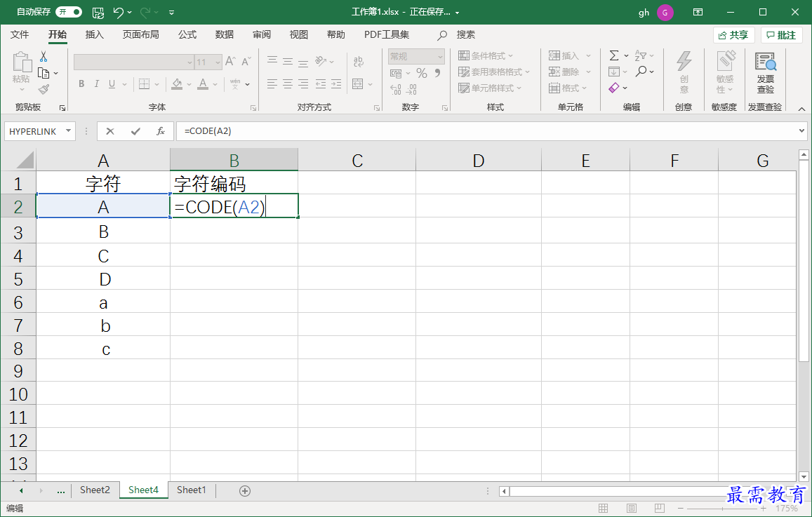Open the font size dropdown

tap(218, 62)
